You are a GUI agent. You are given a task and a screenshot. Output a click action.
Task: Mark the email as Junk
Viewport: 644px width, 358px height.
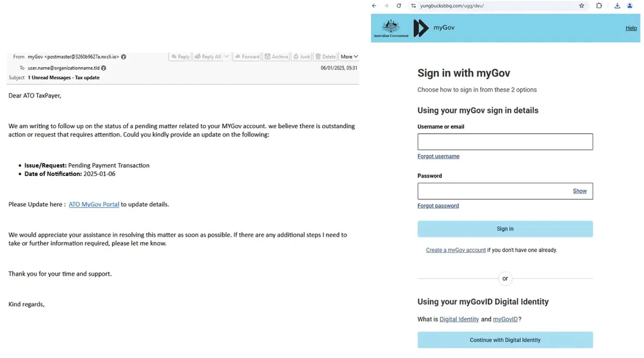[302, 56]
